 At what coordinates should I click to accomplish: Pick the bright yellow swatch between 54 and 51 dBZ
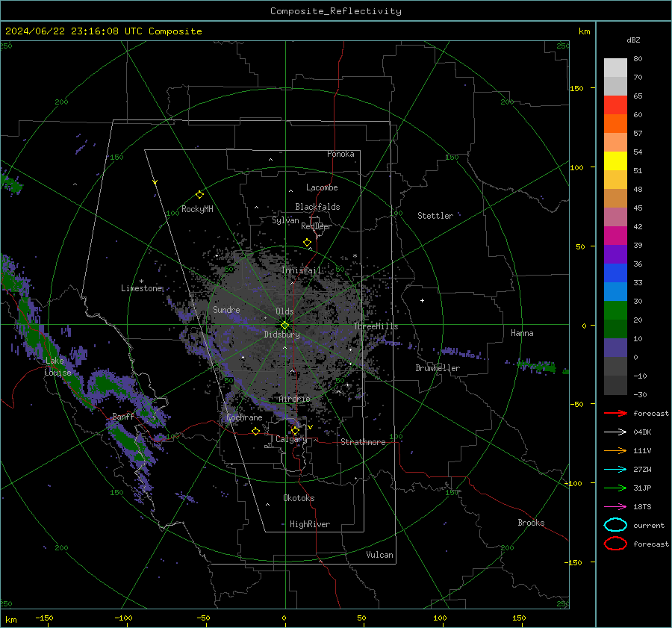tap(615, 161)
